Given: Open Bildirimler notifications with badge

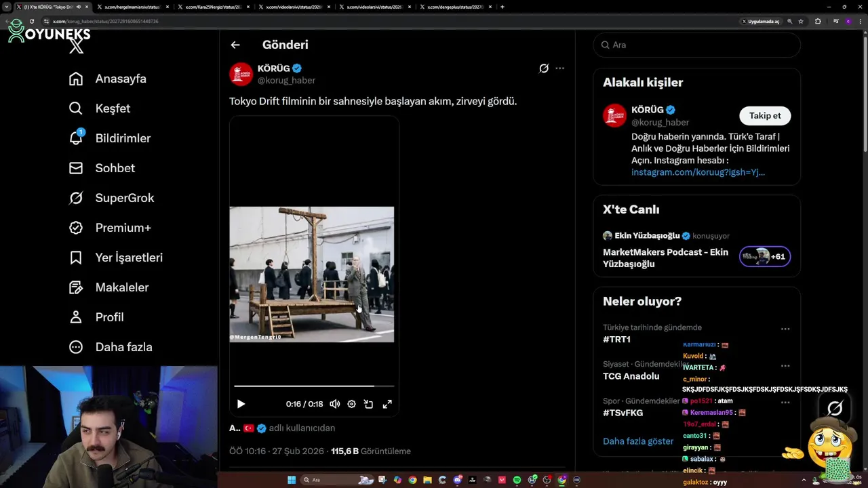Looking at the screenshot, I should [109, 138].
